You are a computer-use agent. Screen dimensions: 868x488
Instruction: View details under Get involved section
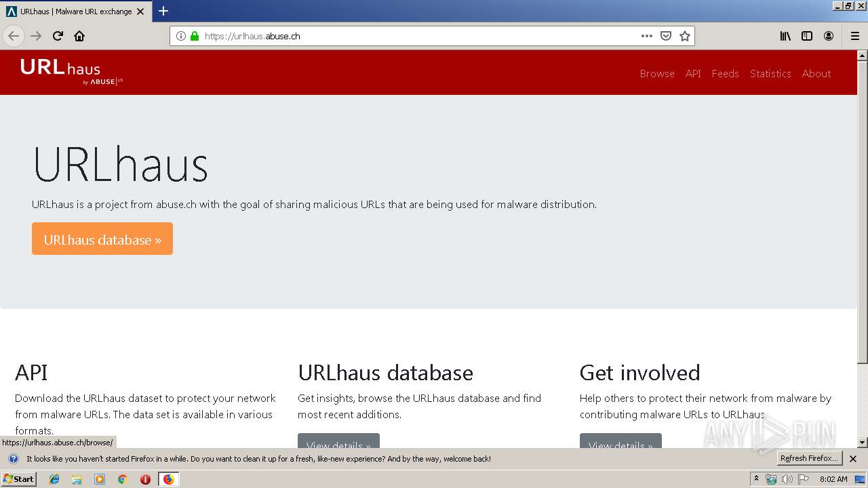pyautogui.click(x=620, y=441)
